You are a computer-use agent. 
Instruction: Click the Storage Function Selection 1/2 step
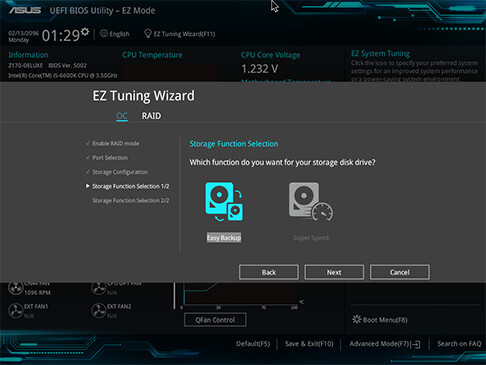[131, 186]
